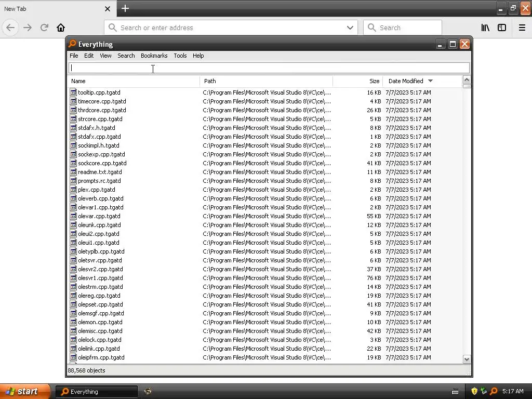Image resolution: width=532 pixels, height=399 pixels.
Task: Click the results list scroll down arrow
Action: [x=467, y=360]
